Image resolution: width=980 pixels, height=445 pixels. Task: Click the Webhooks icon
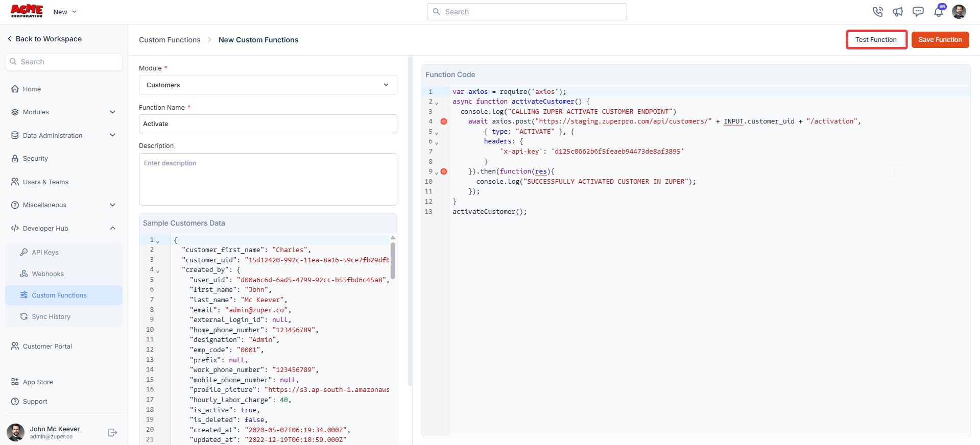click(x=24, y=274)
